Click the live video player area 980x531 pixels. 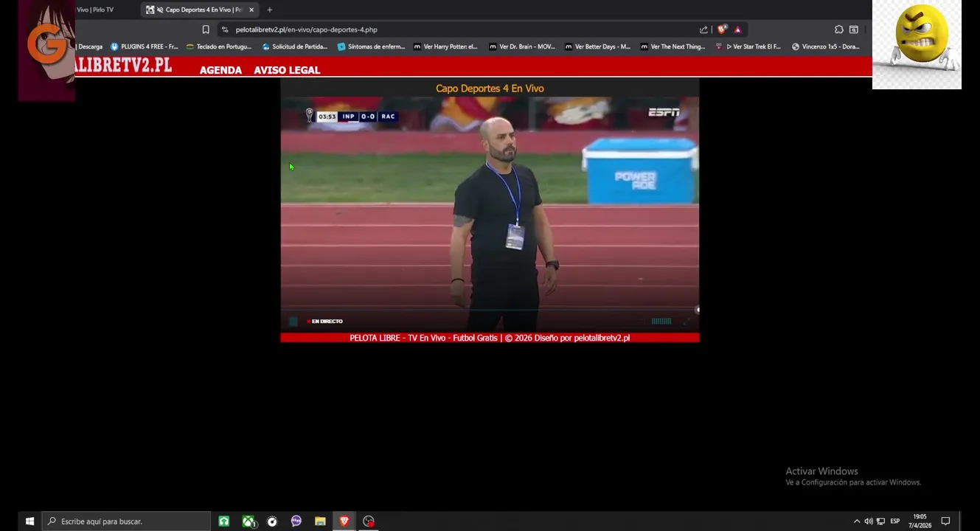click(x=490, y=214)
